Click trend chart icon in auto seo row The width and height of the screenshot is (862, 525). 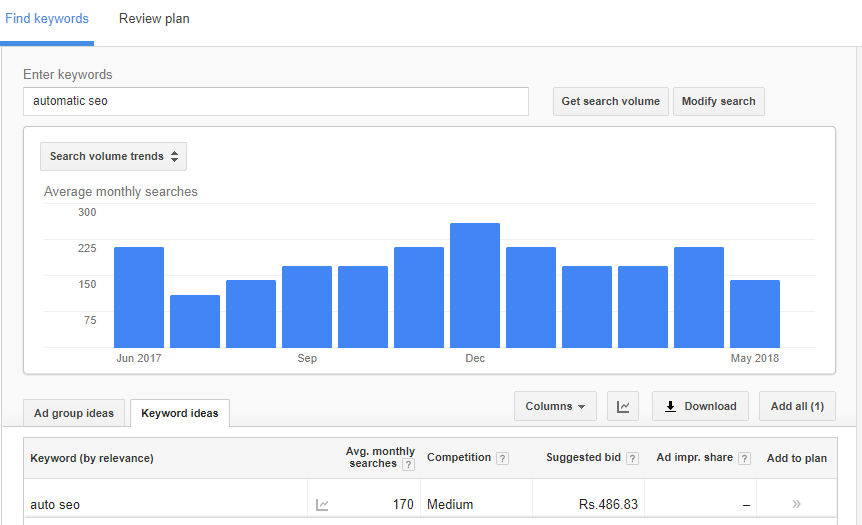click(x=322, y=505)
